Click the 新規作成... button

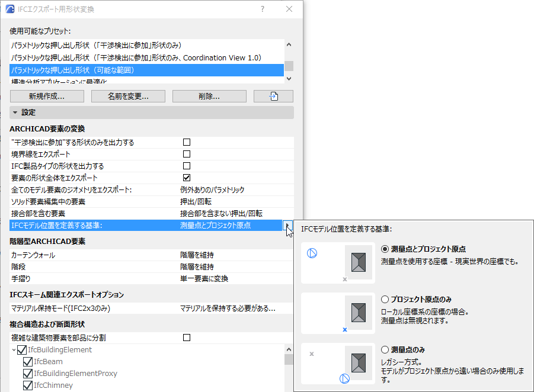point(47,97)
